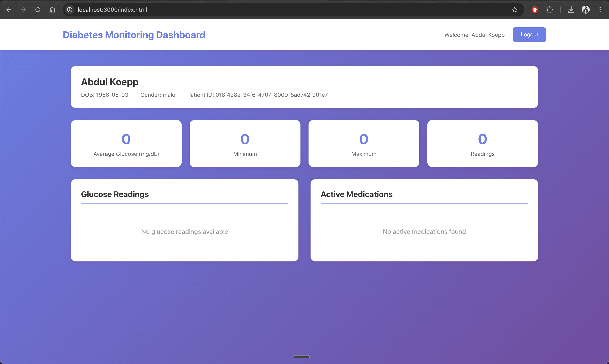The width and height of the screenshot is (609, 364).
Task: Click the forward navigation arrow
Action: 23,10
